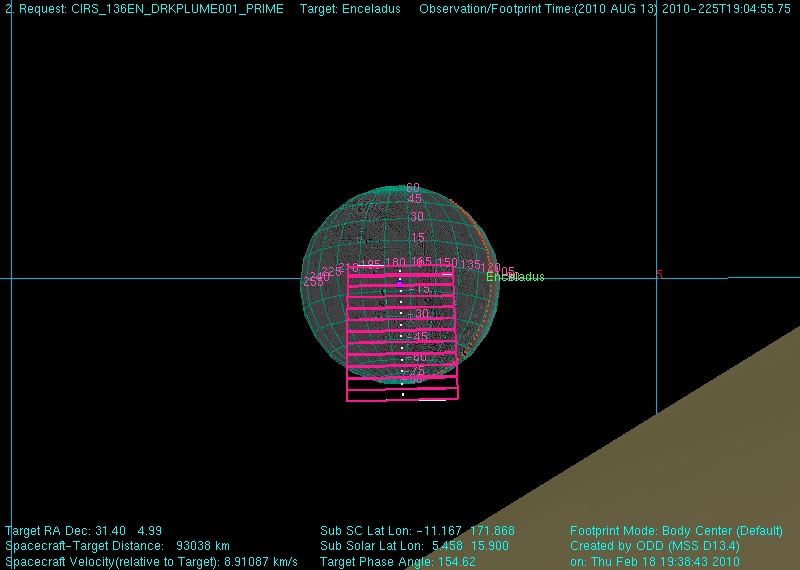
Task: Click the Footprint Mode: Body Center text
Action: point(678,530)
